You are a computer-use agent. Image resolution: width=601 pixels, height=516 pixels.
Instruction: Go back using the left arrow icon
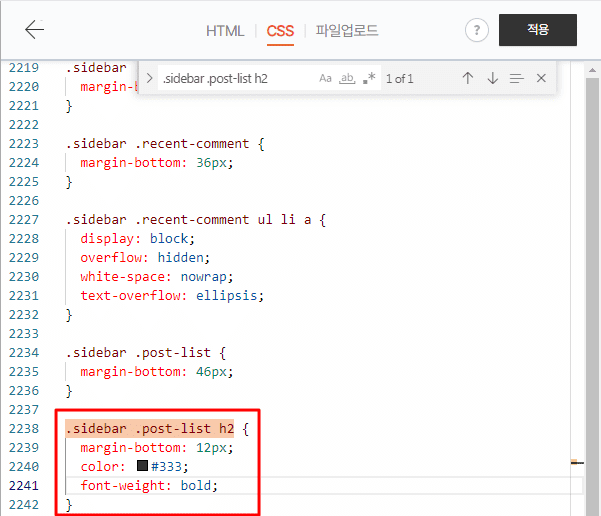[34, 30]
